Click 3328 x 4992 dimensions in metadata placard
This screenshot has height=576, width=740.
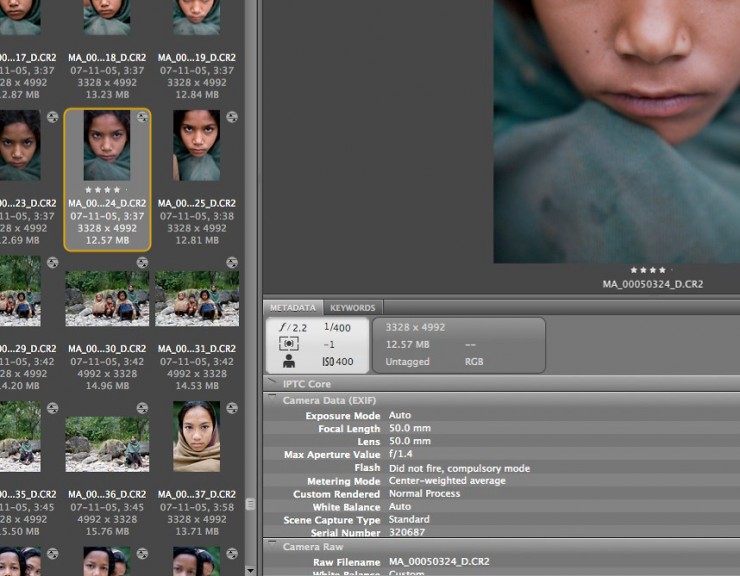coord(415,327)
